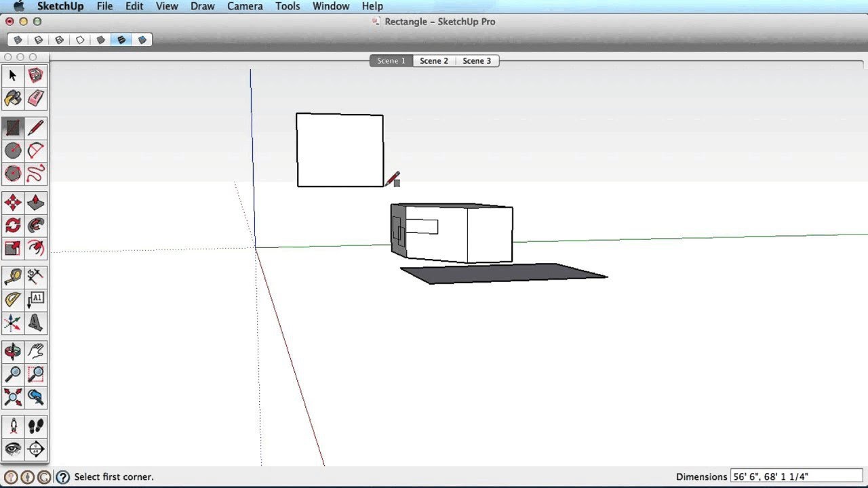Select the Line pencil tool
This screenshot has height=488, width=868.
pyautogui.click(x=36, y=127)
